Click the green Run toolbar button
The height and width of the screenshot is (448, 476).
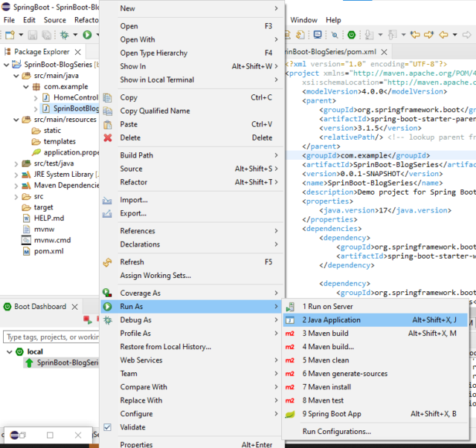pos(88,35)
